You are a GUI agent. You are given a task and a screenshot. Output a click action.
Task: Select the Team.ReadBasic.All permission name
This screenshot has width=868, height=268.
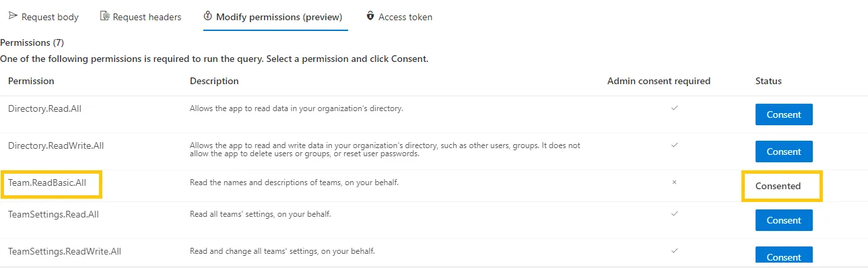[47, 182]
